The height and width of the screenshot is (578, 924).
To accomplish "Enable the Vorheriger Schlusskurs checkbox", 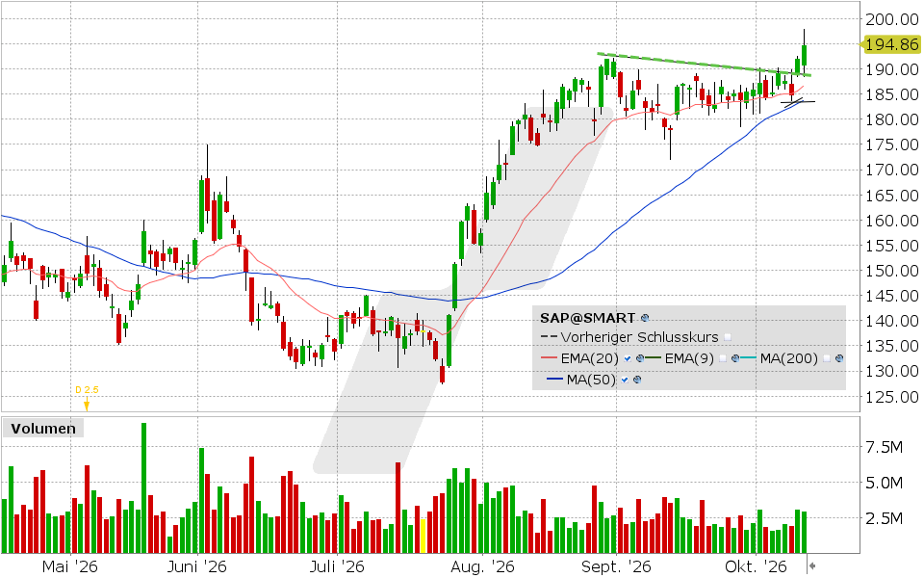I will 728,337.
